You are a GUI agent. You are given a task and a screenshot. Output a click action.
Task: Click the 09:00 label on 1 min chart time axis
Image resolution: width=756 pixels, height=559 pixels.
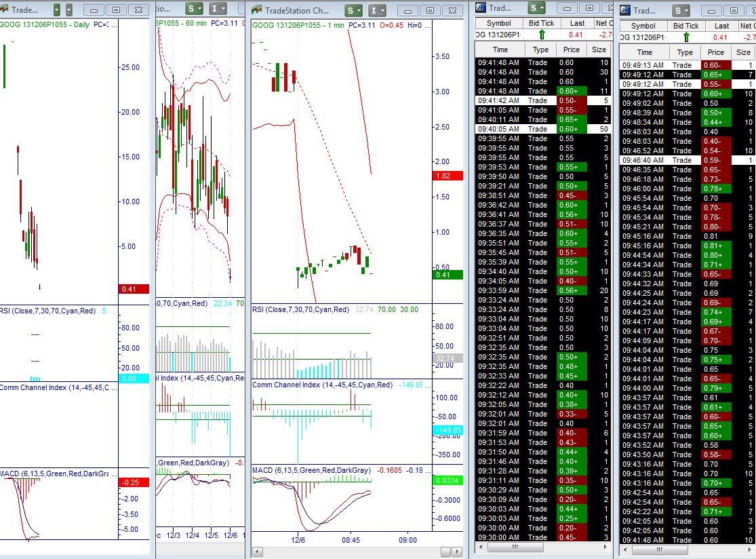(408, 540)
